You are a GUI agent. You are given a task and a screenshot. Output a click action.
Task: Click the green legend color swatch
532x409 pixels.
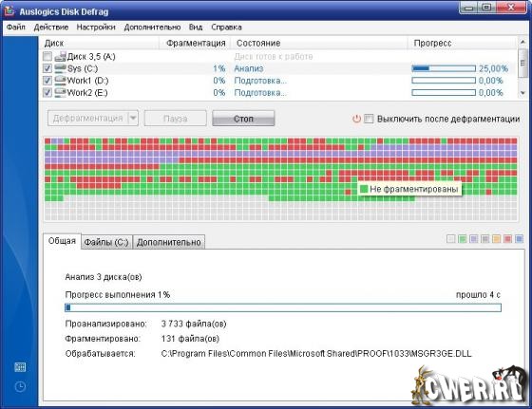462,239
